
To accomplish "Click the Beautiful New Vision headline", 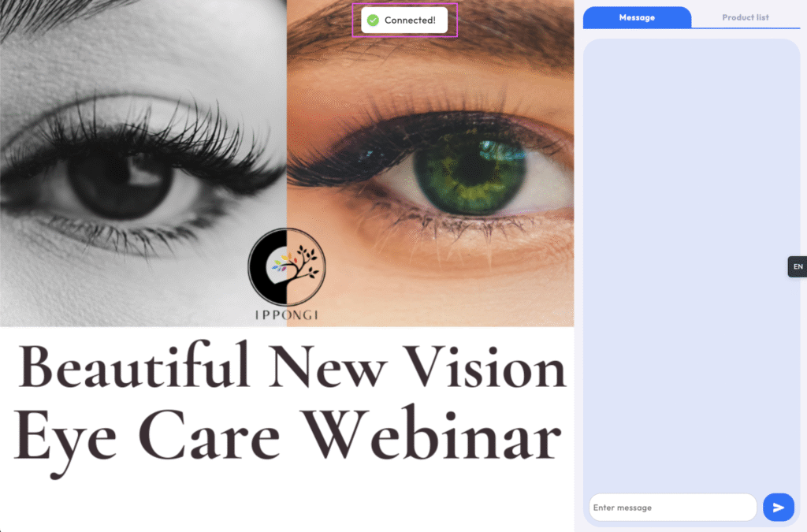I will click(x=292, y=366).
